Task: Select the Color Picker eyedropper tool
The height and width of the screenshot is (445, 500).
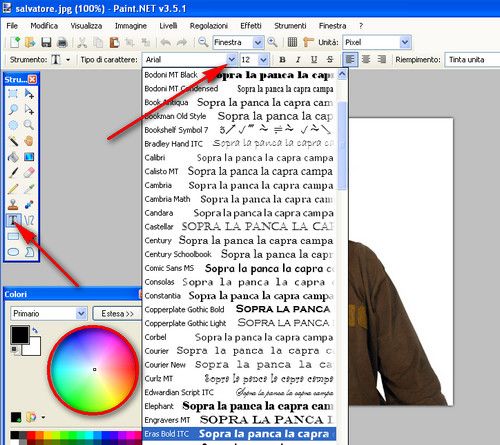Action: click(x=29, y=189)
